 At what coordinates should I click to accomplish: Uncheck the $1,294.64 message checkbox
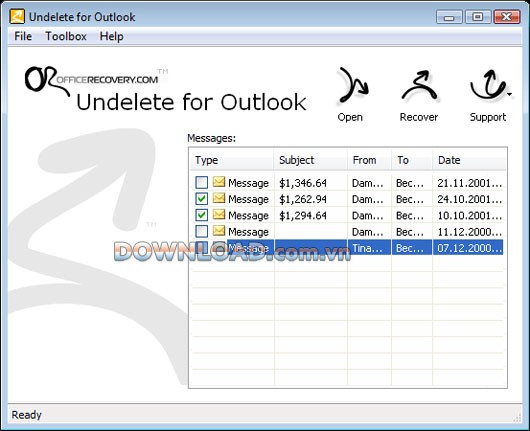pos(201,215)
